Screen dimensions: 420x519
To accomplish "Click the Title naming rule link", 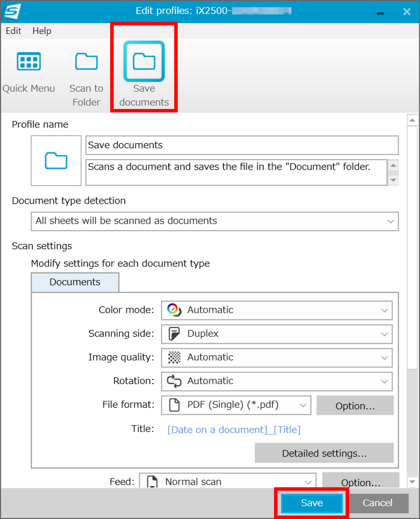I will (234, 429).
